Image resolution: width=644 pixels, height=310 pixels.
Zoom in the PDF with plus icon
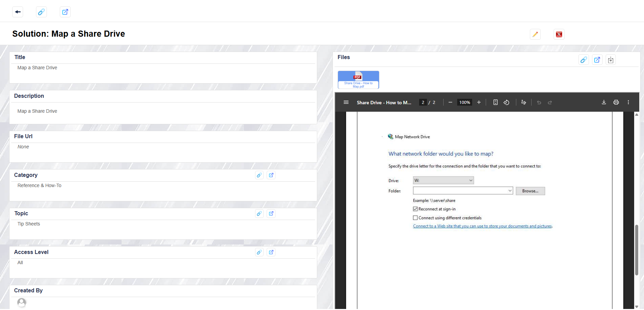pos(479,102)
